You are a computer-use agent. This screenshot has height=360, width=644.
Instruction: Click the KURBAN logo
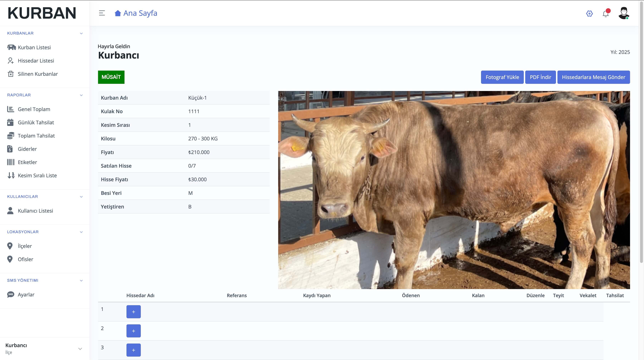pyautogui.click(x=42, y=13)
